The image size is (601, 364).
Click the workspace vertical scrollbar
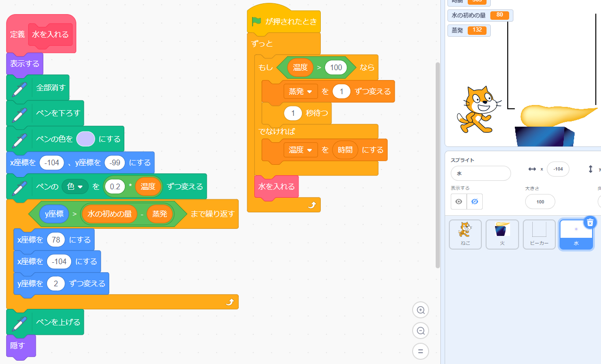click(438, 165)
